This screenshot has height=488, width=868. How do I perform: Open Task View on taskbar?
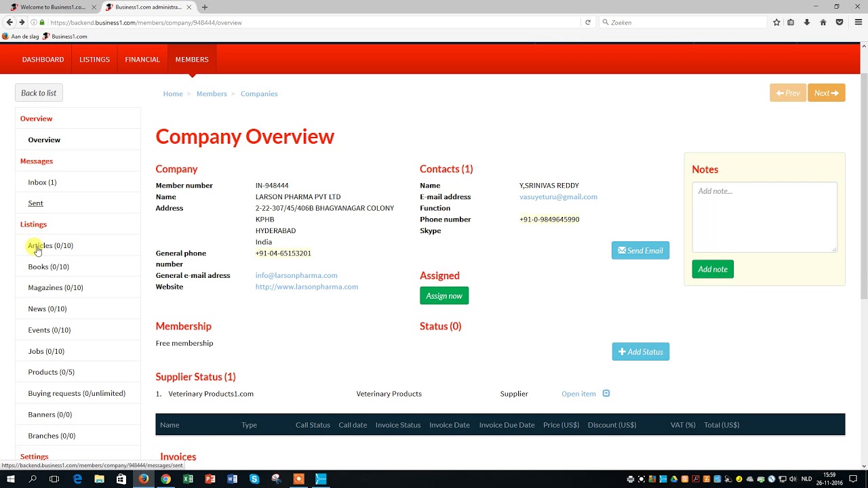(54, 479)
